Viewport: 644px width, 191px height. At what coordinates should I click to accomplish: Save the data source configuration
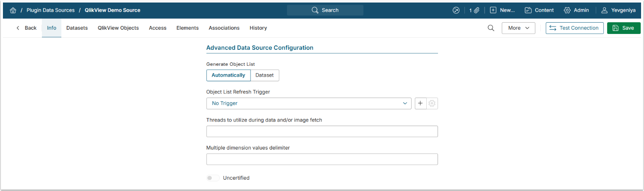point(623,28)
